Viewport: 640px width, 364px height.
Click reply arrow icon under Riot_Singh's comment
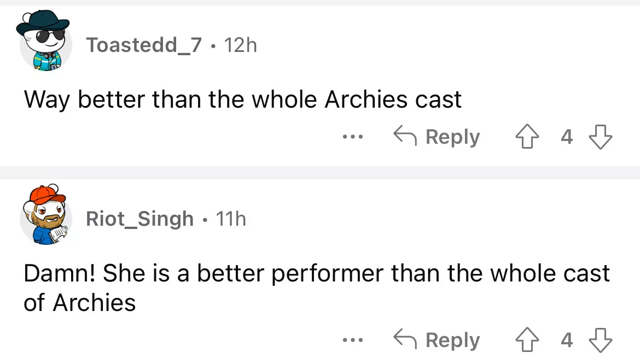406,340
